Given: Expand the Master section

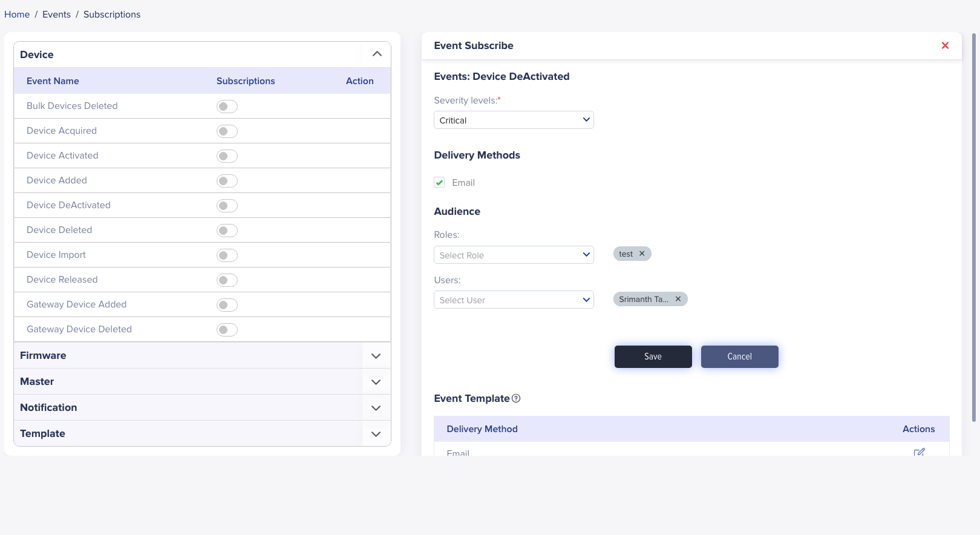Looking at the screenshot, I should click(376, 382).
